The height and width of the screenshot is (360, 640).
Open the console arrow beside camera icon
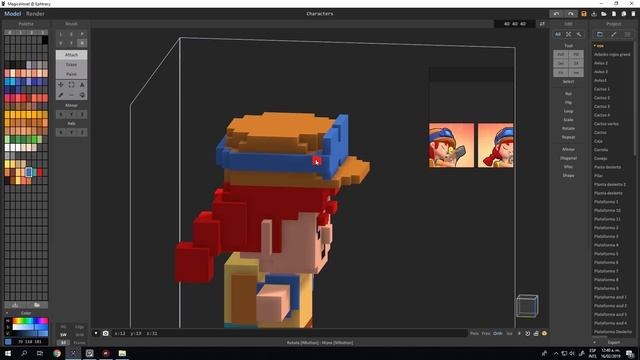[x=96, y=333]
